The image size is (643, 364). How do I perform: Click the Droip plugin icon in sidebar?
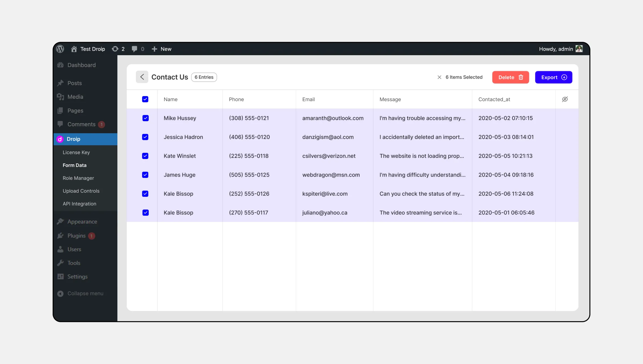pyautogui.click(x=60, y=139)
